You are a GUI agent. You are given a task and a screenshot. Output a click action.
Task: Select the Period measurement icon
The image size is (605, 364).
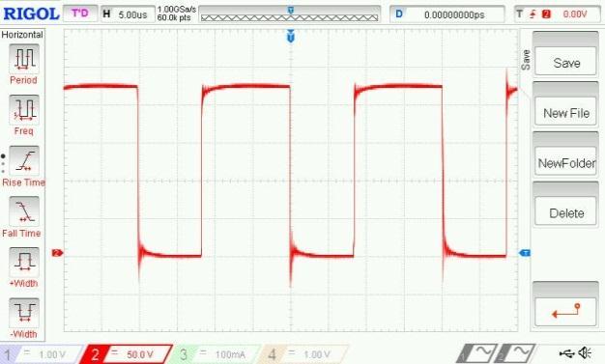click(24, 59)
